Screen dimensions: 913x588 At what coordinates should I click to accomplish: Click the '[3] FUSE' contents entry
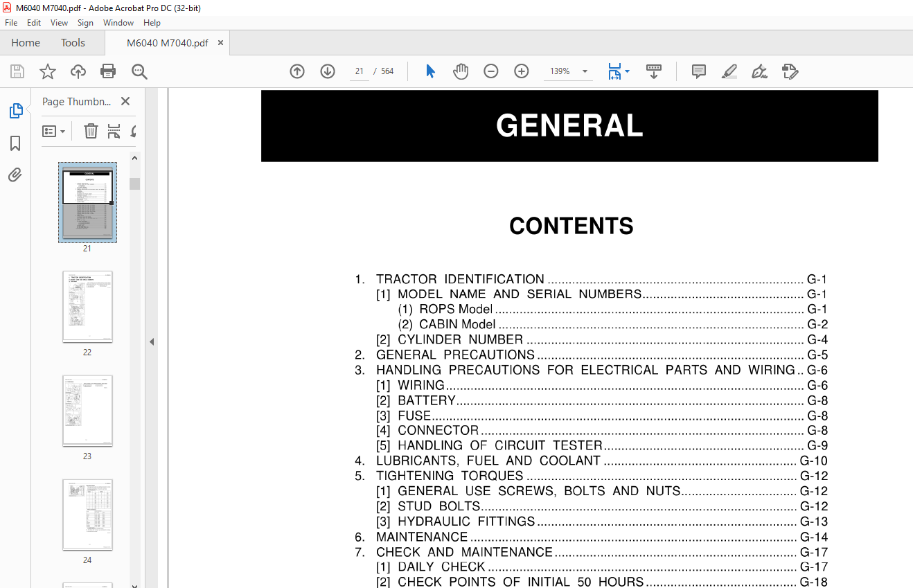coord(404,416)
